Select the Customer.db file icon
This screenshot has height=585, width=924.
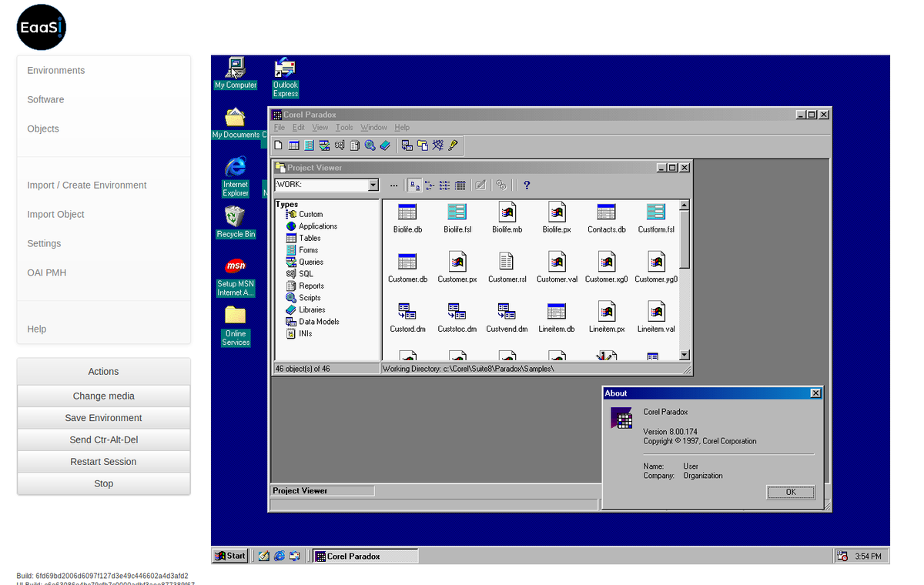tap(407, 267)
